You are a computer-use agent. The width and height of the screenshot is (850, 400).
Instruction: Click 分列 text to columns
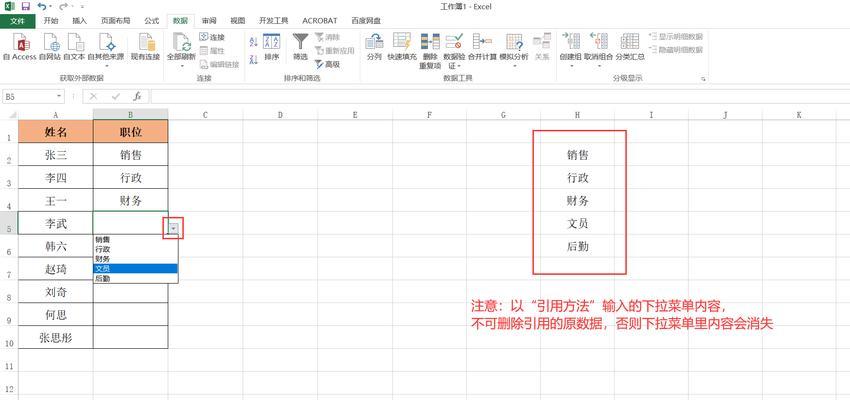[374, 47]
